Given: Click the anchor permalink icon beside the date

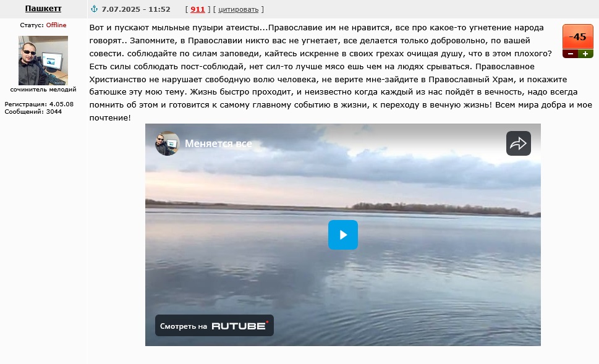Looking at the screenshot, I should [94, 9].
